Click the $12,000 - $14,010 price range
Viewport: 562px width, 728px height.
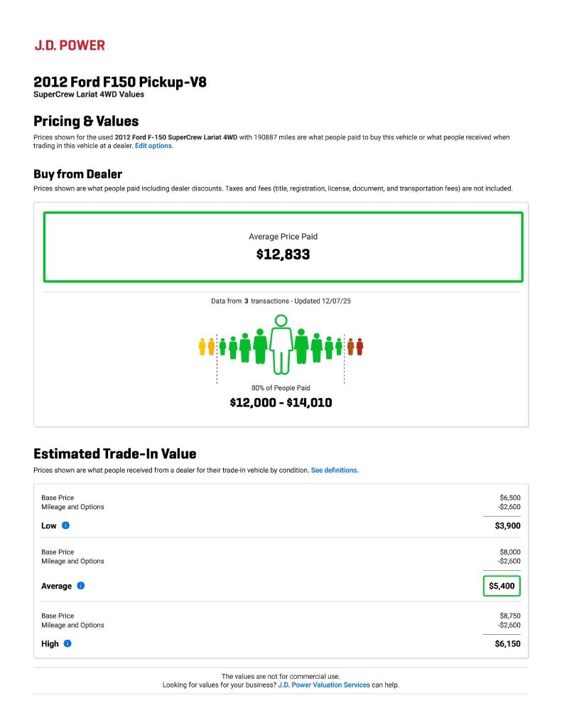[x=281, y=402]
